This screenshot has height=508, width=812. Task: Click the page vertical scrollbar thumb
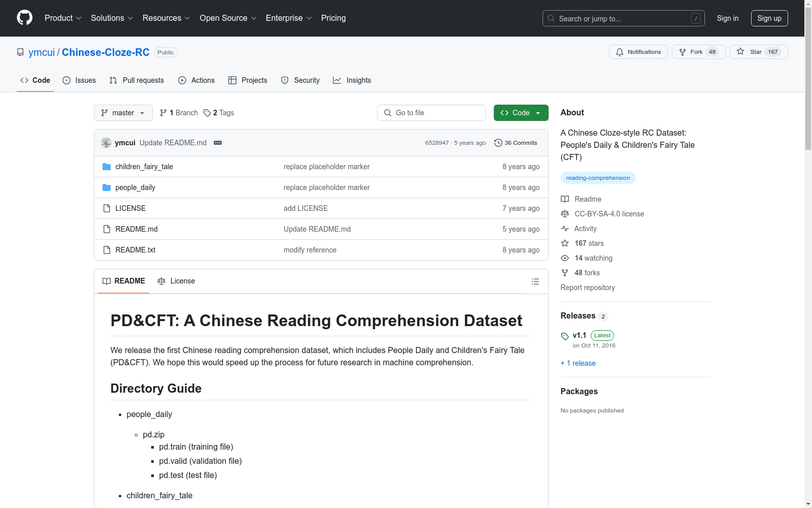[808, 79]
